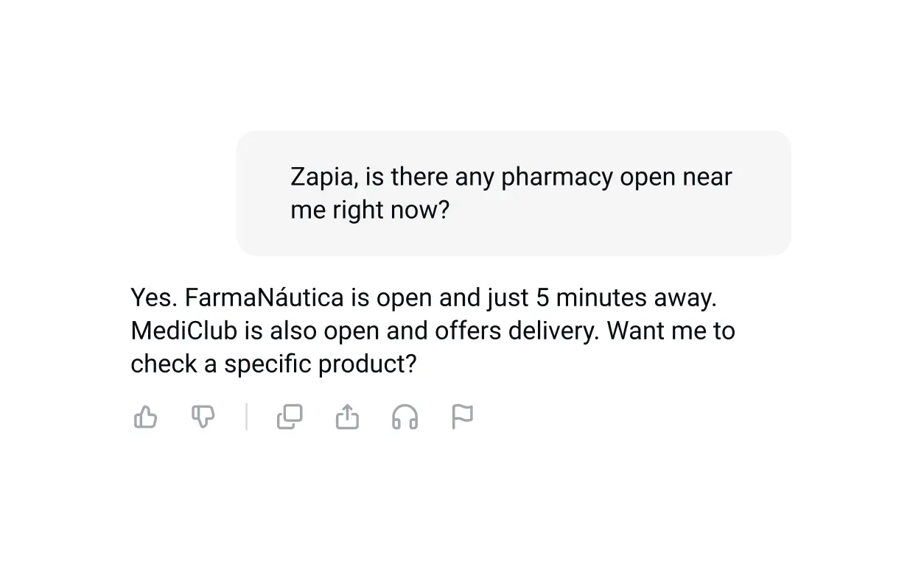Viewport: 924px width, 561px height.
Task: Click the "MediClub" pharmacy name
Action: tap(183, 331)
